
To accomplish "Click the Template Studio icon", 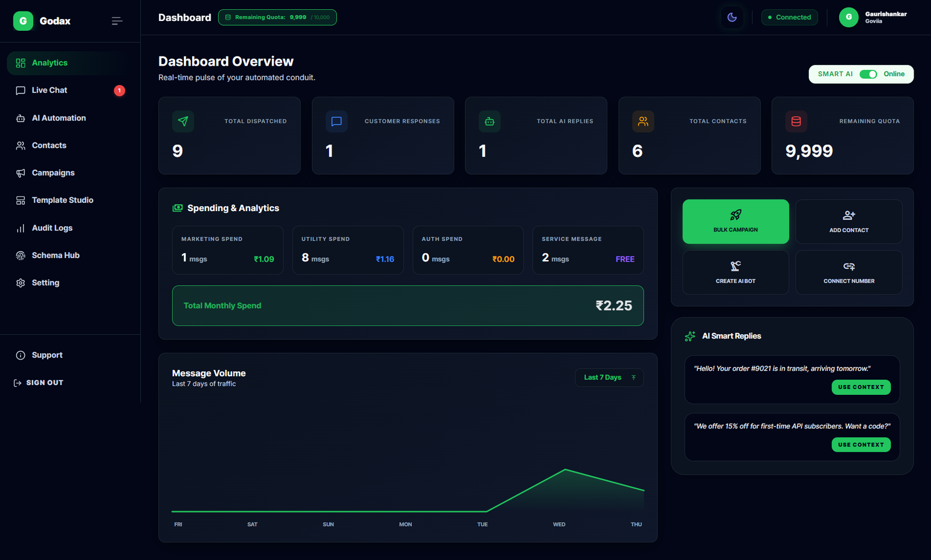I will pyautogui.click(x=21, y=199).
